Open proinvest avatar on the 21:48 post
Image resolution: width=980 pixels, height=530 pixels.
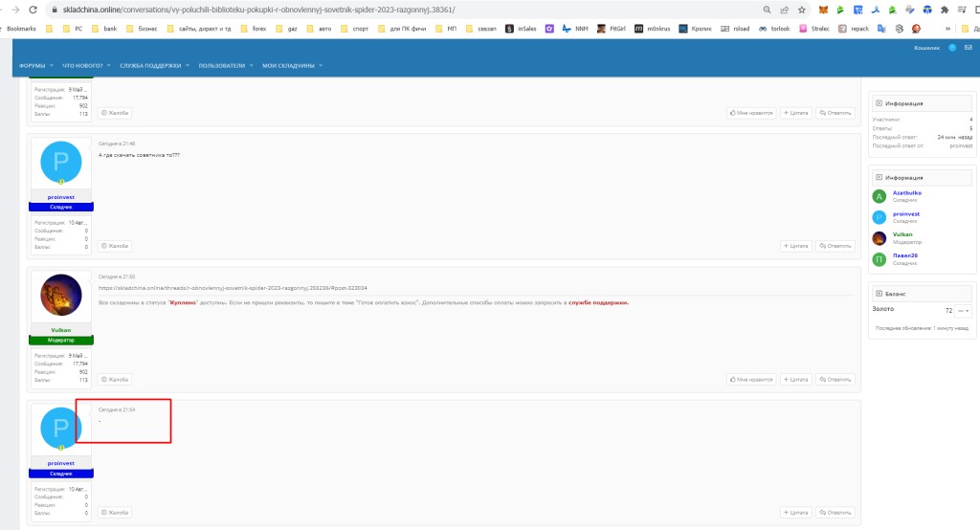click(60, 162)
